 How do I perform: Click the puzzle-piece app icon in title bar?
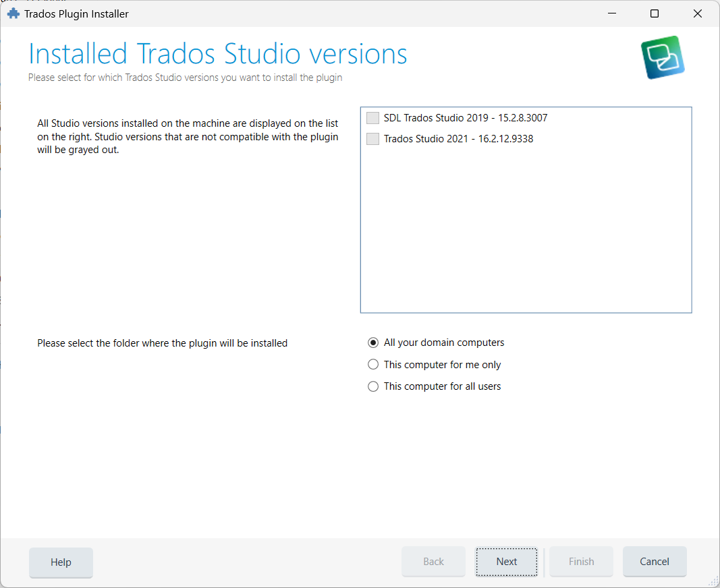13,13
